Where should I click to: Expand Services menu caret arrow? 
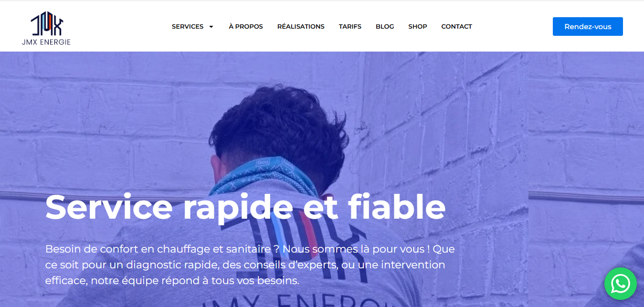(211, 27)
